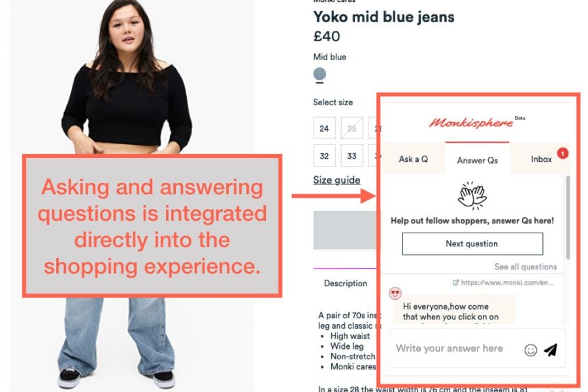Click See all questions link
This screenshot has width=588, height=392.
(x=525, y=267)
